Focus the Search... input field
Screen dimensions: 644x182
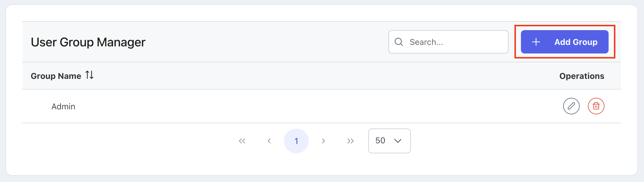click(448, 42)
